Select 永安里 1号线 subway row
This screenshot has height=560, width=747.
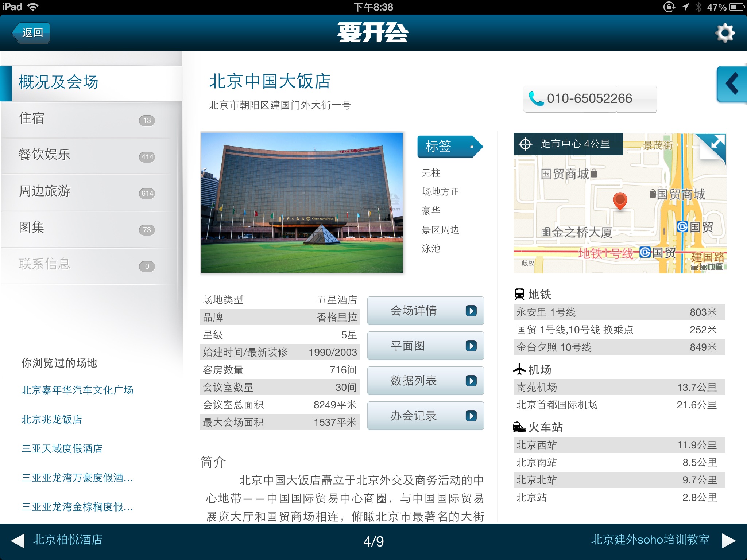point(619,312)
